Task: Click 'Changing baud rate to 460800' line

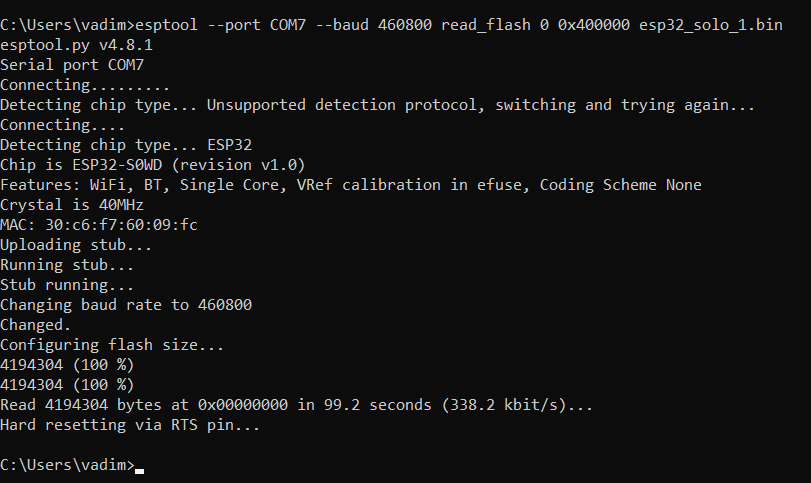Action: [x=126, y=305]
